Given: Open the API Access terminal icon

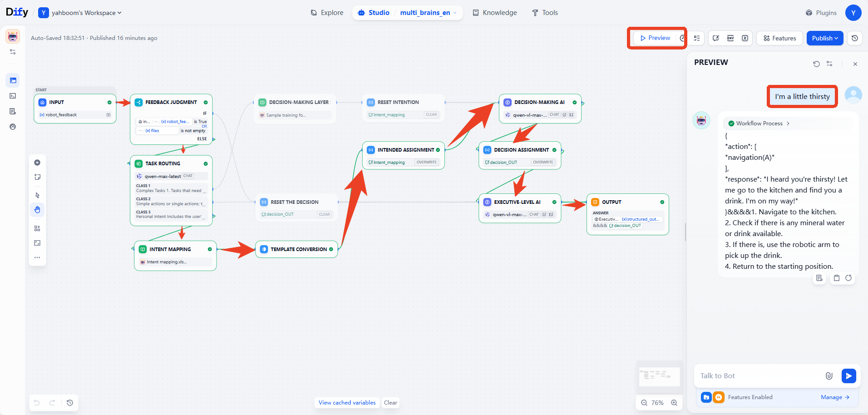Looking at the screenshot, I should (x=13, y=96).
